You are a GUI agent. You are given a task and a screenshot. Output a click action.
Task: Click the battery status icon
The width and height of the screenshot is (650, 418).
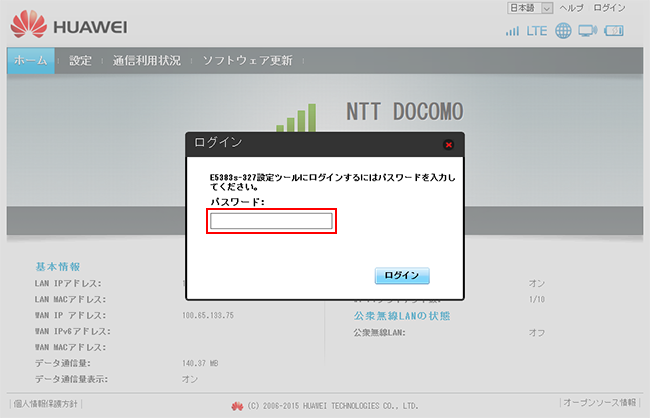615,31
